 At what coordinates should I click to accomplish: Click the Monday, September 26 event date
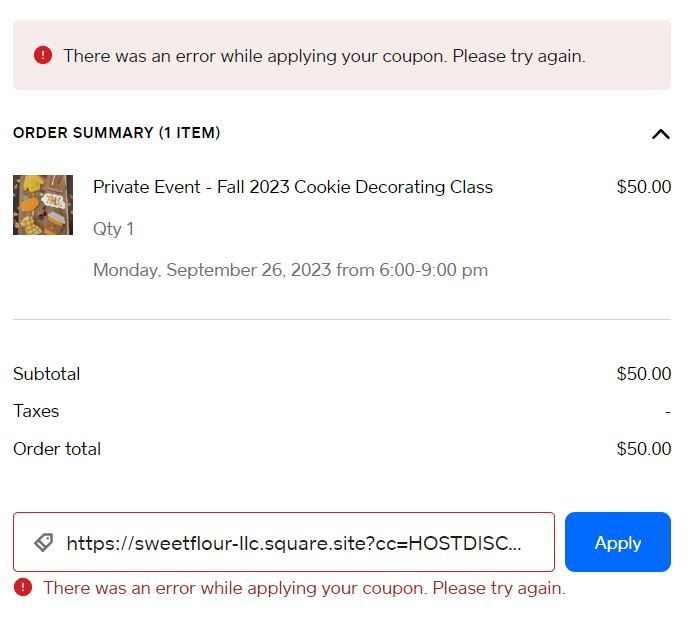pos(290,270)
